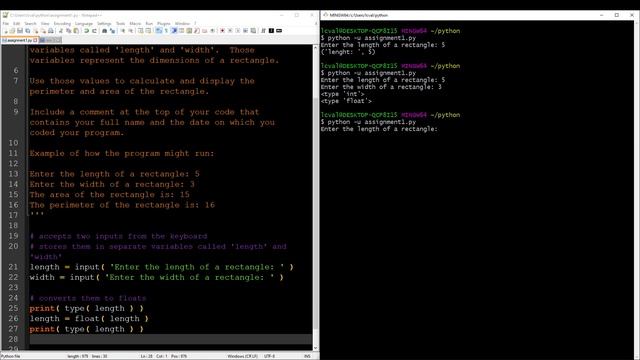Click the Save recorded macro icon
Image resolution: width=640 pixels, height=360 pixels.
pos(253,31)
